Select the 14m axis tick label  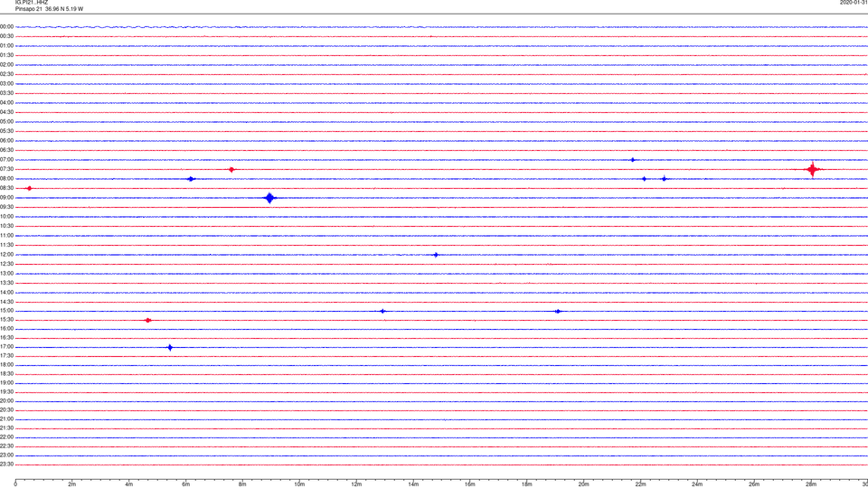(413, 484)
